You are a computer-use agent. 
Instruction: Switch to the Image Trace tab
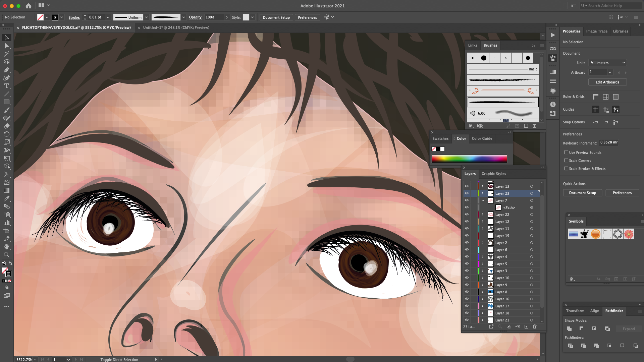click(597, 31)
